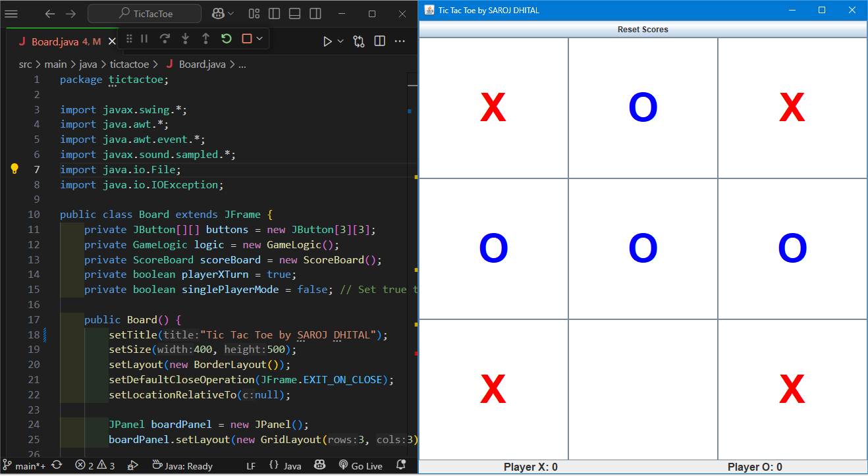Viewport: 868px width, 476px height.
Task: Stop the running debug session
Action: [246, 41]
